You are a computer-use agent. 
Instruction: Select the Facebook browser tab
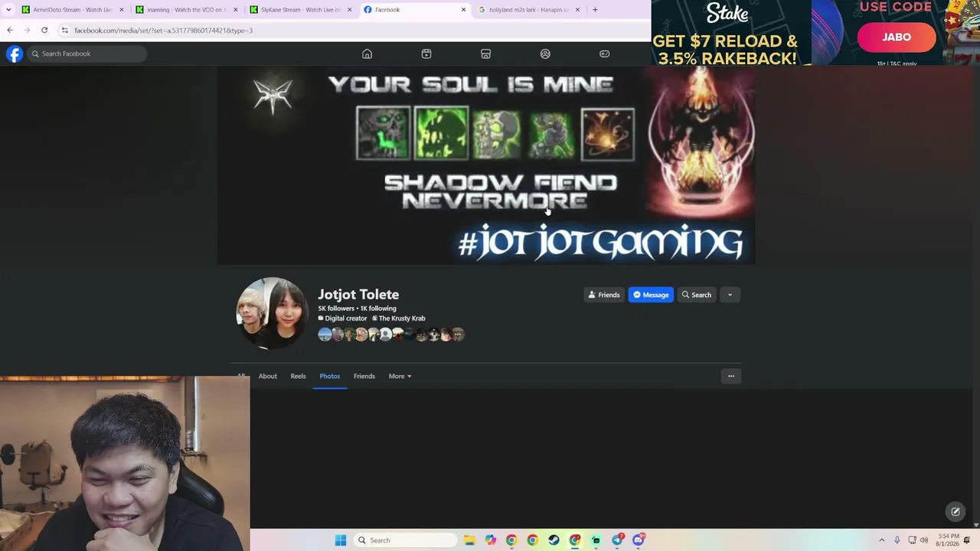coord(414,10)
